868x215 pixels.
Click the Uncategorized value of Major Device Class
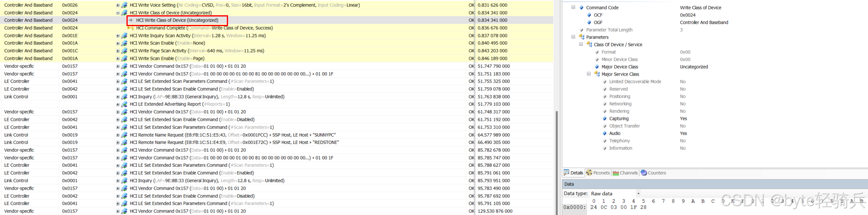tap(694, 67)
